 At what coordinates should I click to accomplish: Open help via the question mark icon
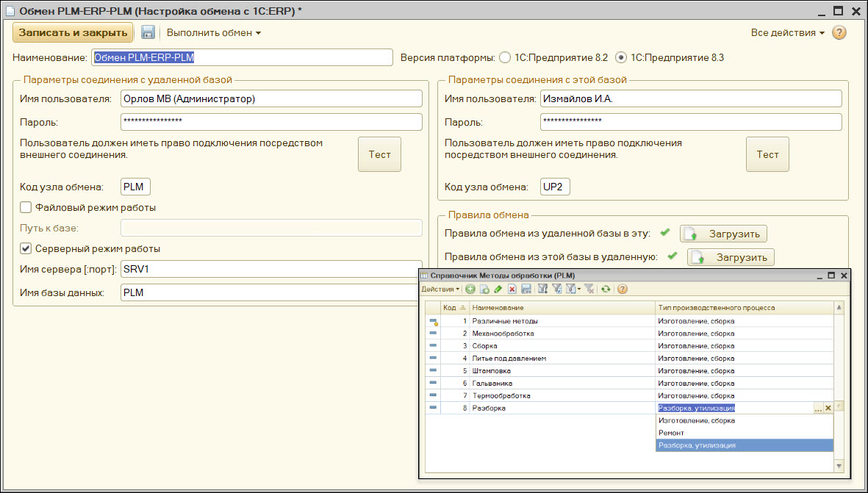[x=839, y=32]
